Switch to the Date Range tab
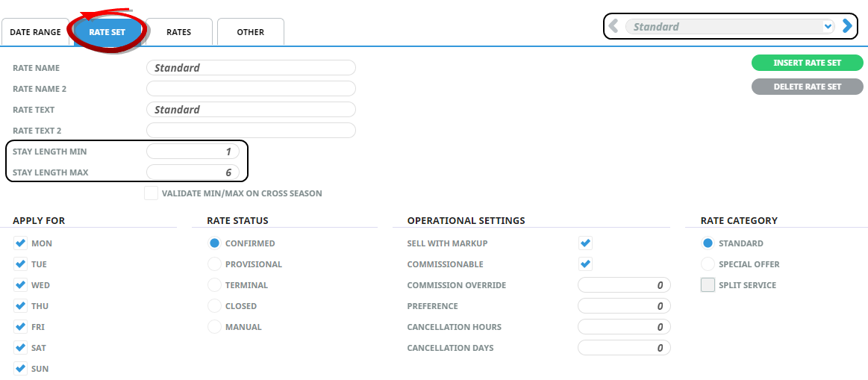 click(x=35, y=33)
